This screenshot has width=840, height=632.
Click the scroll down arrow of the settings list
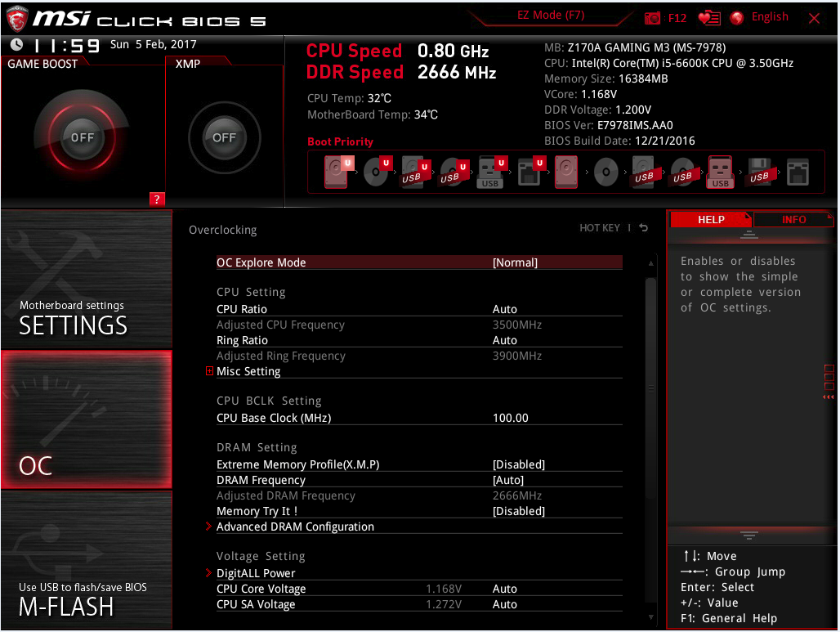pos(651,617)
